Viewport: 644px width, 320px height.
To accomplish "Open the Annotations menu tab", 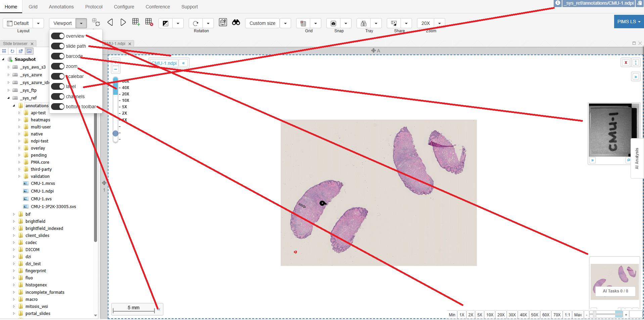I will (61, 7).
